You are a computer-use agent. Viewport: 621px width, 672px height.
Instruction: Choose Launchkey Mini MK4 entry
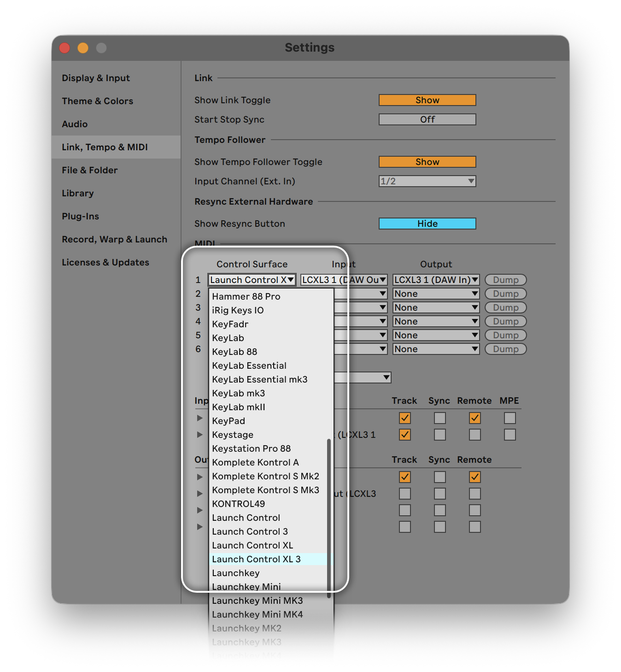coord(269,614)
